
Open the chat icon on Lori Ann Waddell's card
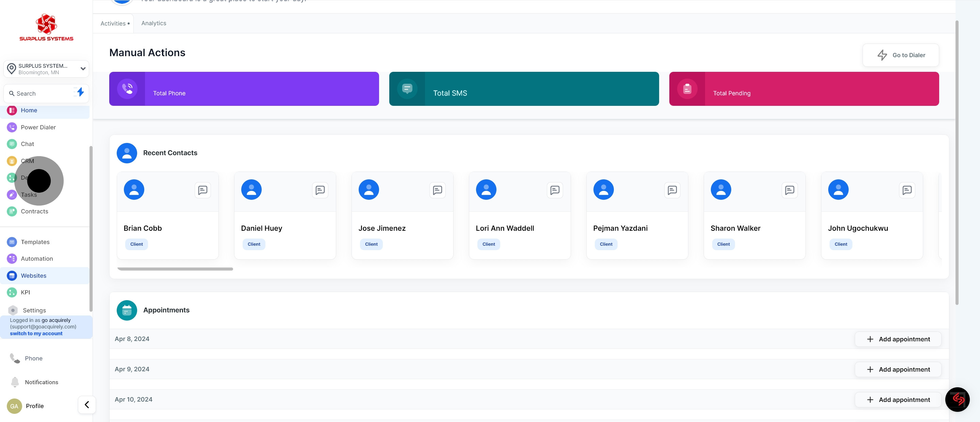[555, 190]
